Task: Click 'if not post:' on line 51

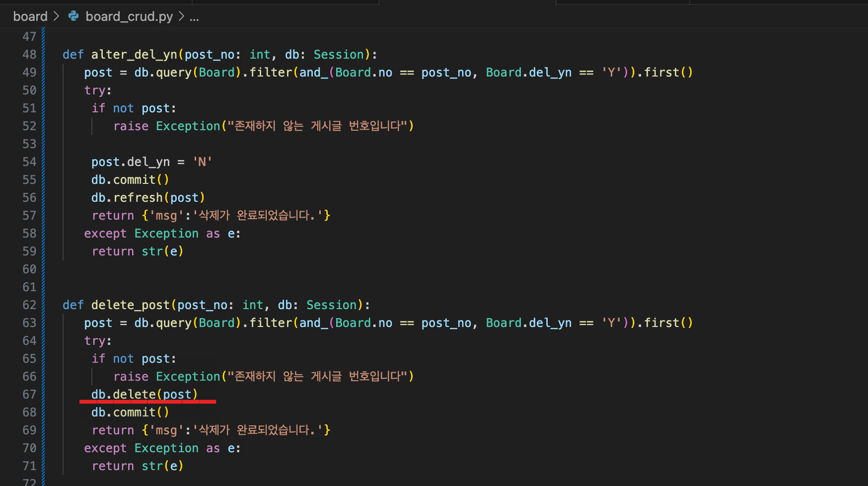Action: tap(134, 108)
